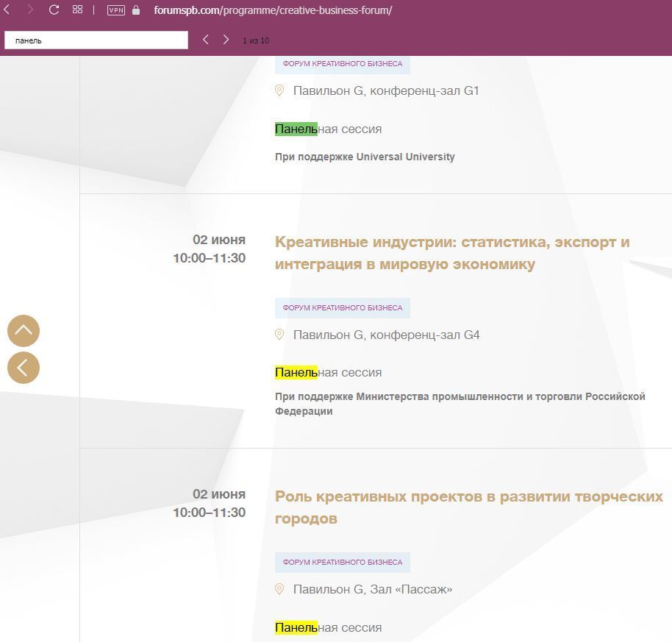Image resolution: width=672 pixels, height=642 pixels.
Task: Go to previous find-in-page match
Action: pyautogui.click(x=206, y=40)
